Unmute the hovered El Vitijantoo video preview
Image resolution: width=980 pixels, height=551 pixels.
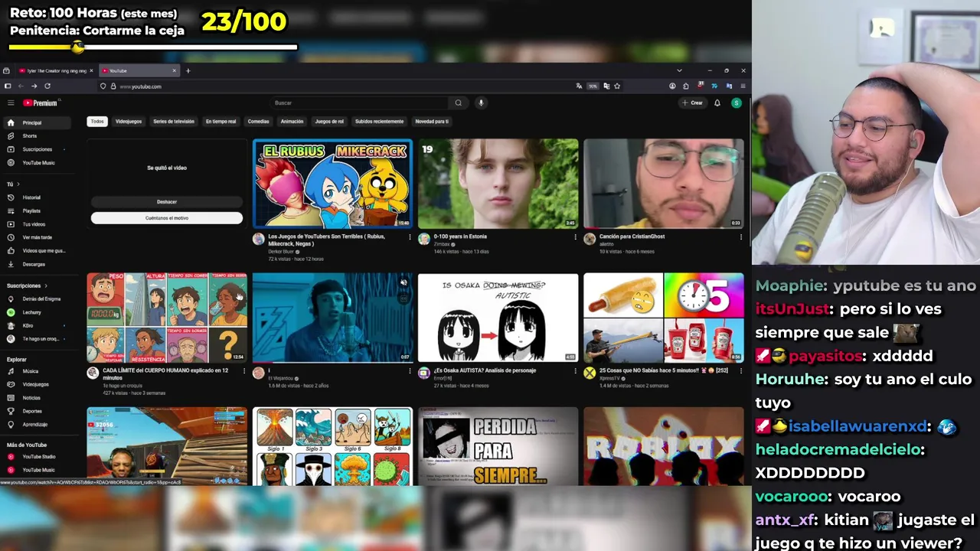(x=403, y=282)
